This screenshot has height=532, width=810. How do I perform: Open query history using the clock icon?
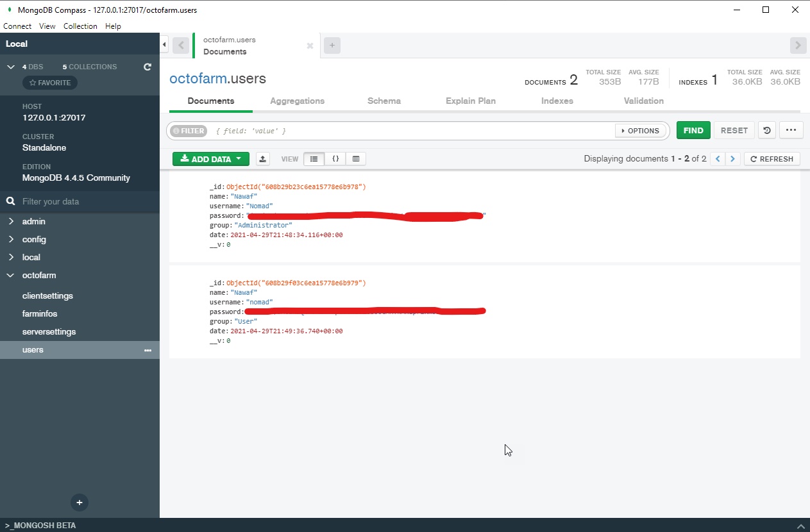coord(766,130)
